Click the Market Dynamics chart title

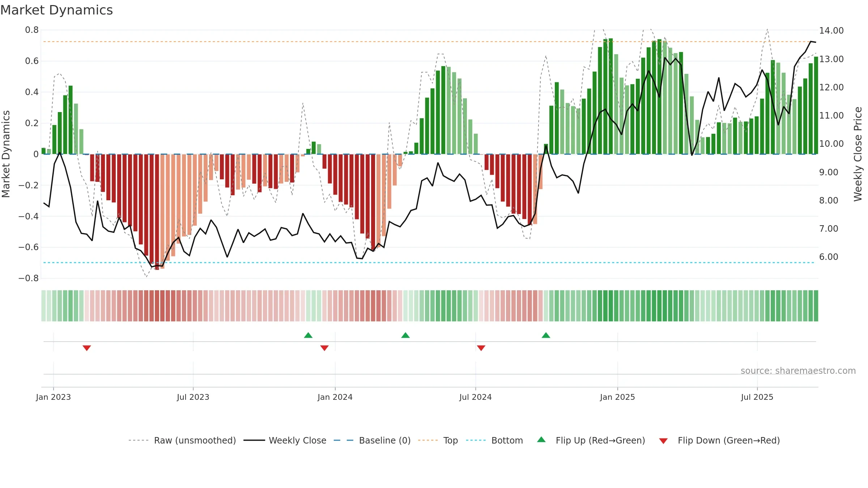click(x=56, y=10)
